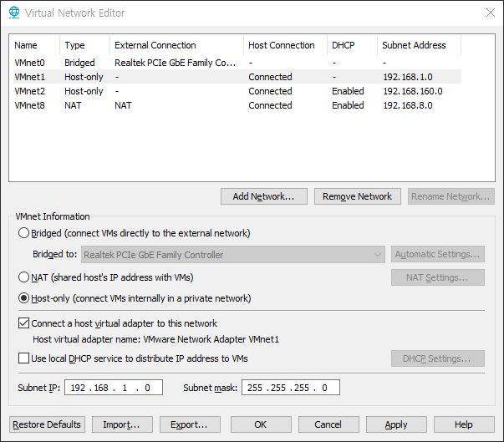Click subnet address 192.168.160.0
Screen dimensions: 504x442
point(413,91)
